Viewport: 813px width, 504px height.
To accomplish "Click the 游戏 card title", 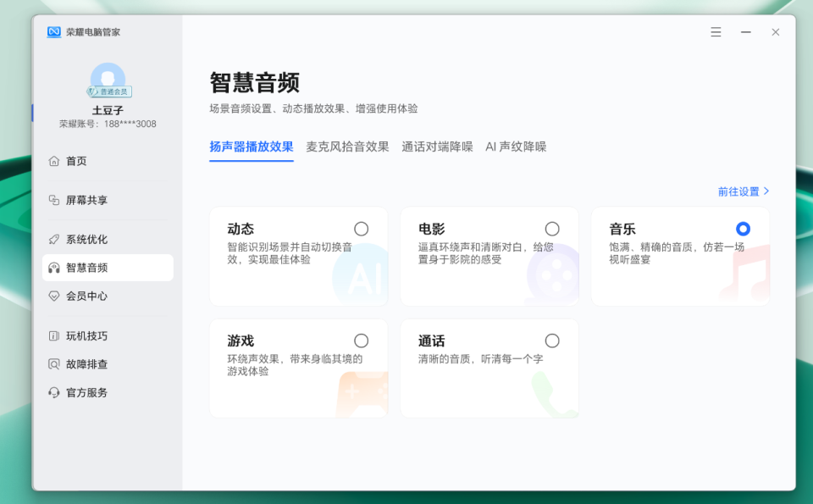I will pyautogui.click(x=241, y=341).
